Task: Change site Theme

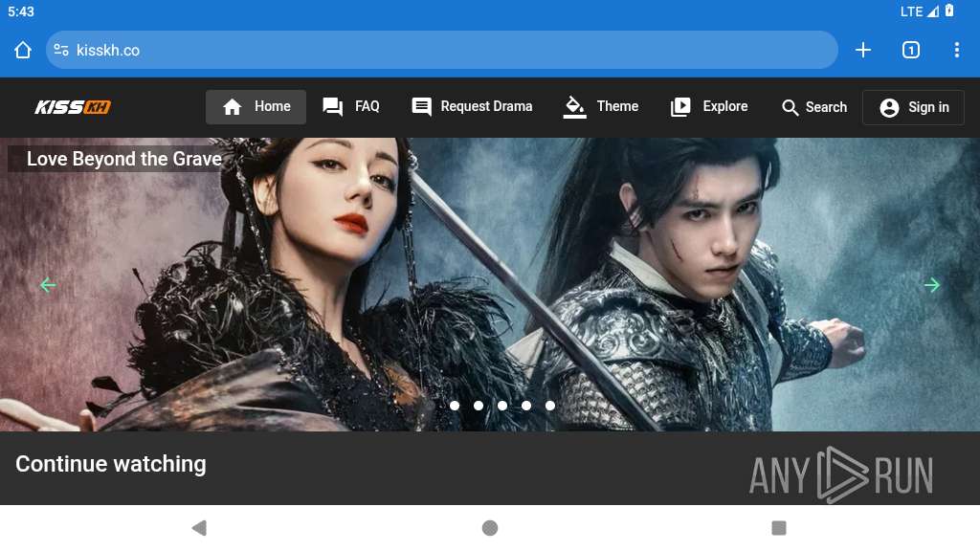Action: (x=601, y=107)
